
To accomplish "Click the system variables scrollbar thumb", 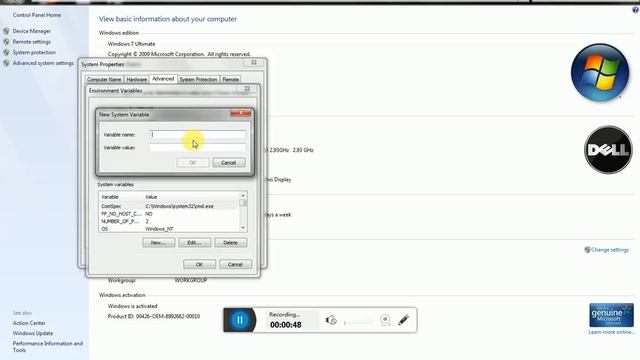I will 243,203.
